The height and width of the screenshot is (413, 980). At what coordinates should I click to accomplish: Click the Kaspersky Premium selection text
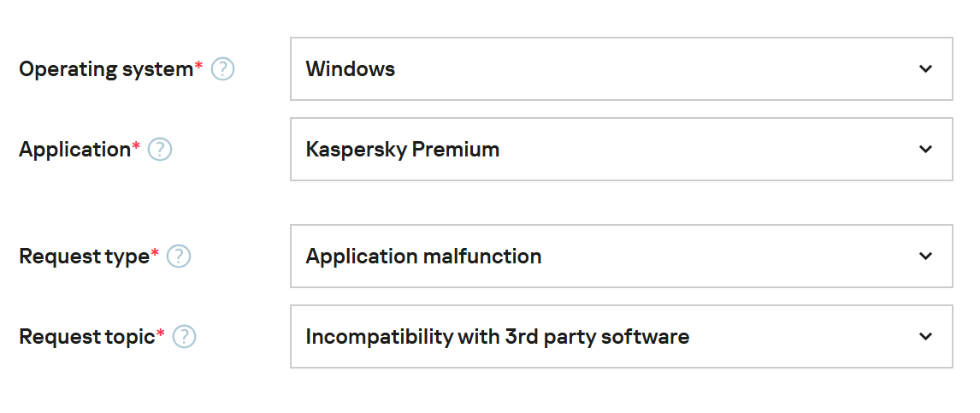[403, 150]
